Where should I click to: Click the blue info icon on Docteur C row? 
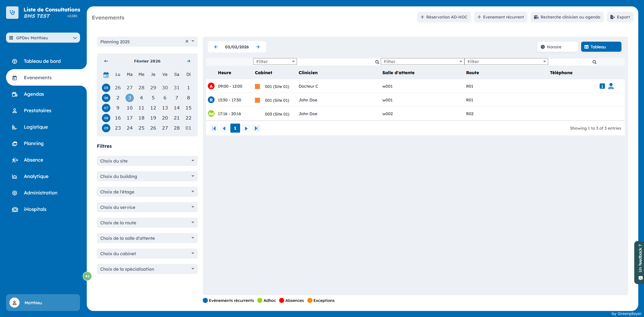coord(602,86)
